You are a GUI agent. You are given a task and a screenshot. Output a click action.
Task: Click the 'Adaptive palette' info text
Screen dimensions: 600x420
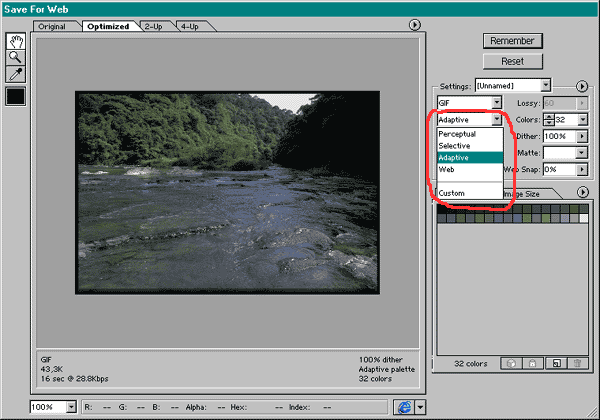click(x=386, y=369)
